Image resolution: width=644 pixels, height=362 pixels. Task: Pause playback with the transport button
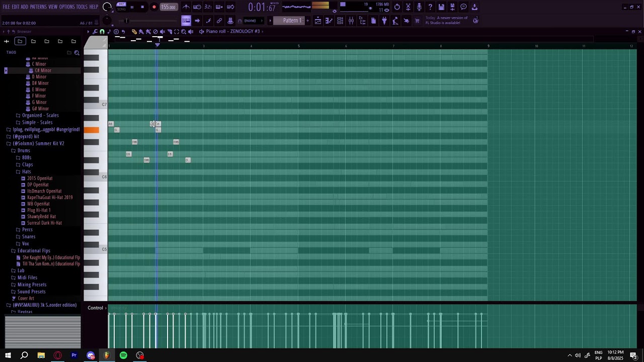[132, 7]
